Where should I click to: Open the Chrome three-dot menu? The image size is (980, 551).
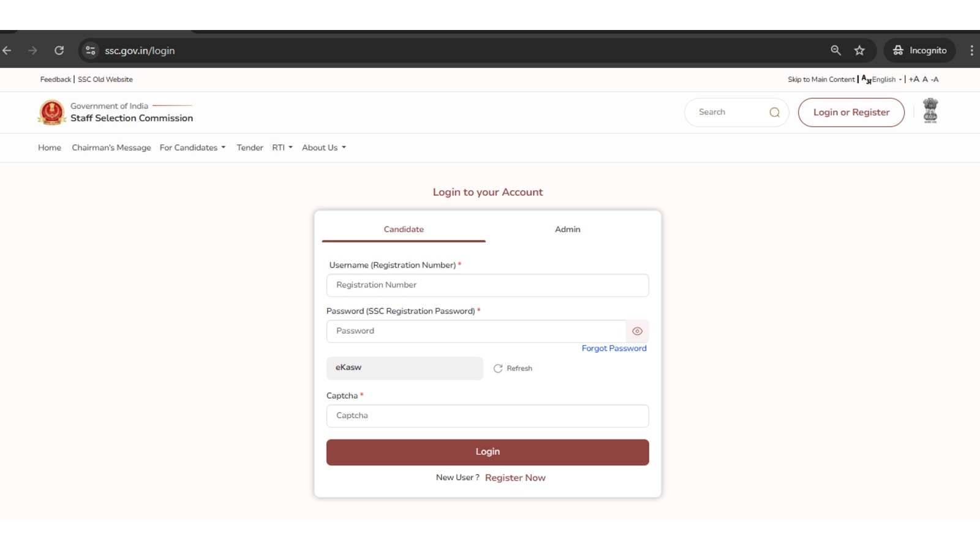[971, 50]
